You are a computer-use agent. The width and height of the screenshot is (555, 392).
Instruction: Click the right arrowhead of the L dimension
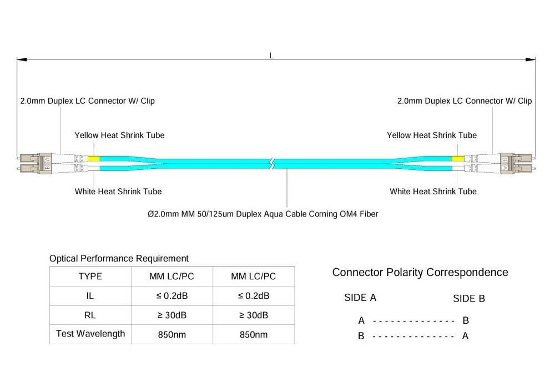coord(532,59)
